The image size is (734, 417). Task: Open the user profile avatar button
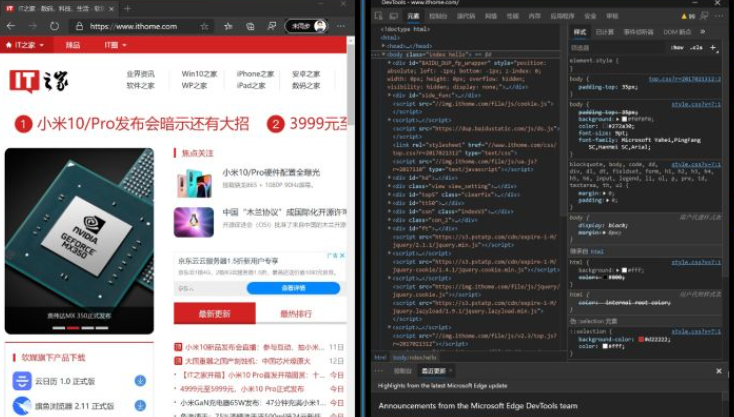pos(306,26)
